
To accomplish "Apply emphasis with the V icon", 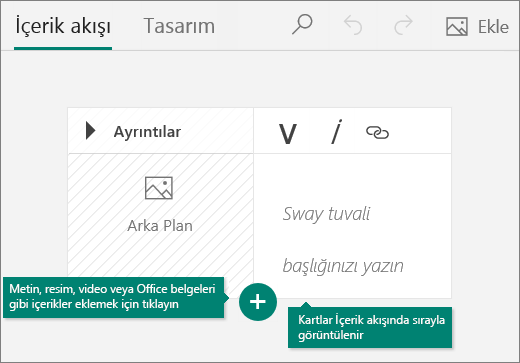I will click(288, 134).
